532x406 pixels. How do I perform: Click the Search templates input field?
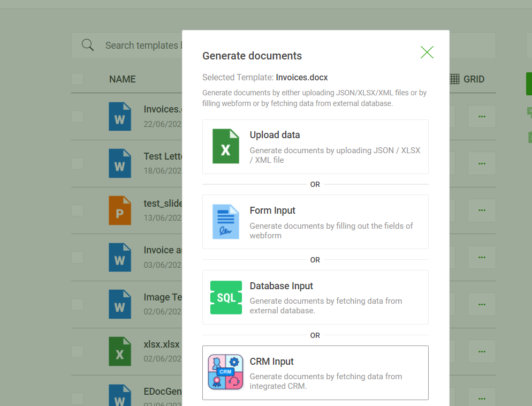(145, 45)
